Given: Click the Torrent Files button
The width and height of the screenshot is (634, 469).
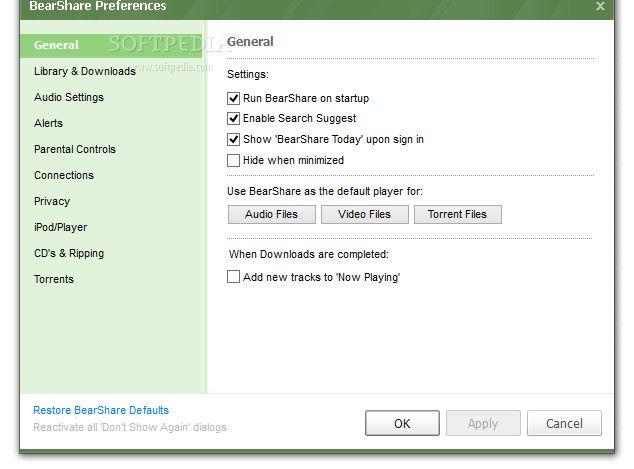Looking at the screenshot, I should (x=458, y=214).
